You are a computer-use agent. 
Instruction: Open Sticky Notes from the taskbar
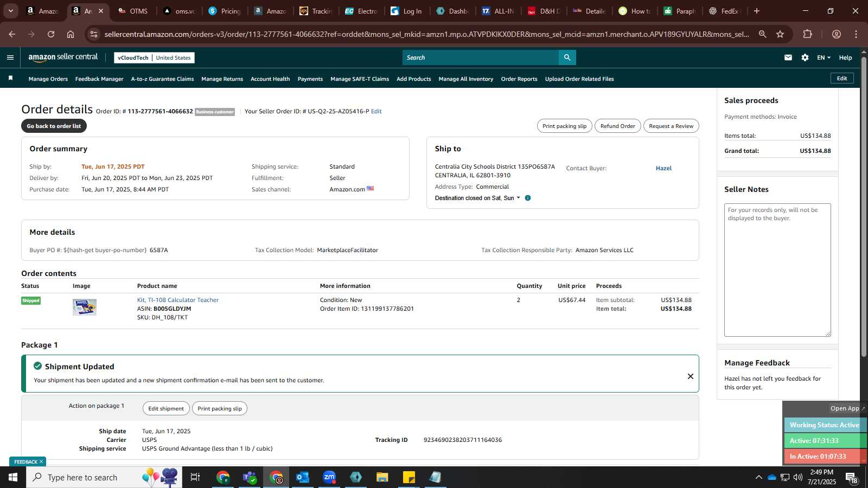tap(409, 477)
